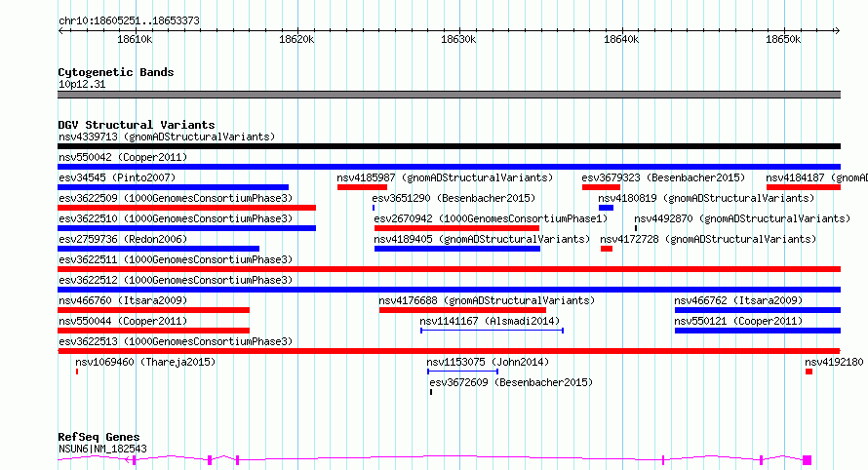This screenshot has width=868, height=470.
Task: Click the small red nsv4192180 marker
Action: [x=809, y=372]
